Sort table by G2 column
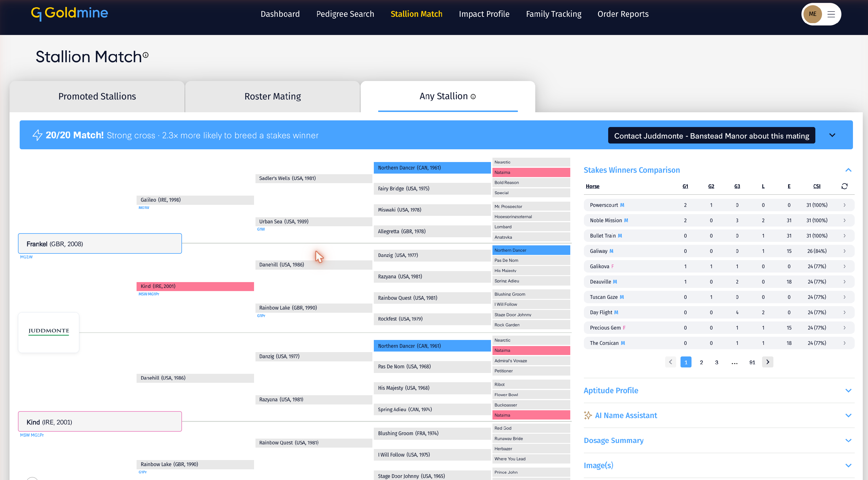This screenshot has width=868, height=480. click(711, 186)
